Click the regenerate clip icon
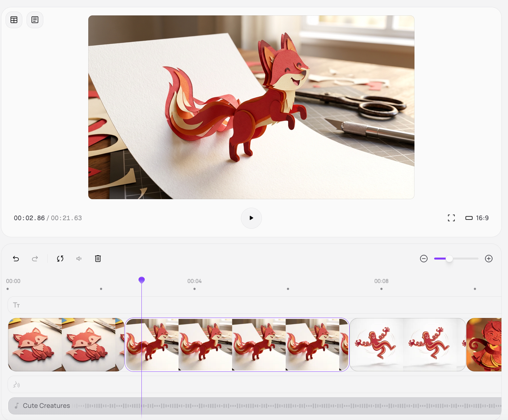 60,259
